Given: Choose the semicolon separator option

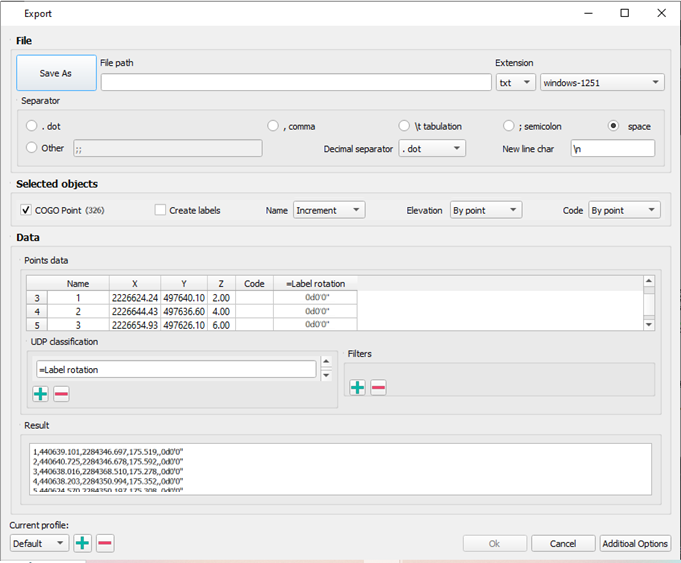Looking at the screenshot, I should [x=510, y=126].
